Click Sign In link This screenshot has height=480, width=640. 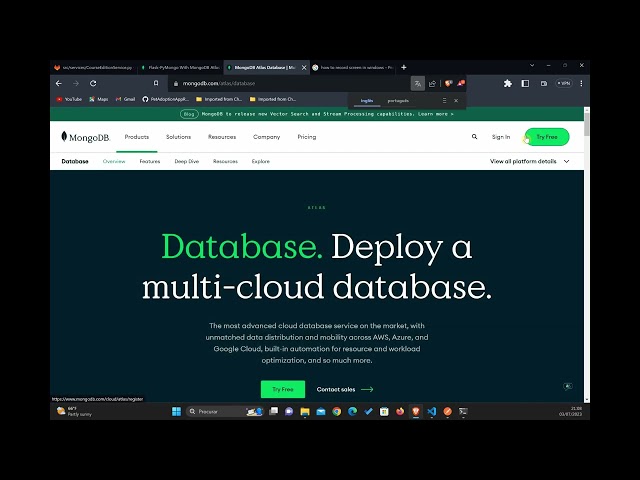(x=501, y=137)
